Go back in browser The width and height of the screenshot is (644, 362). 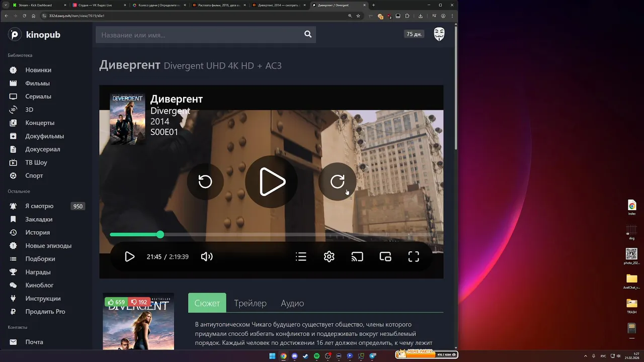pos(6,16)
